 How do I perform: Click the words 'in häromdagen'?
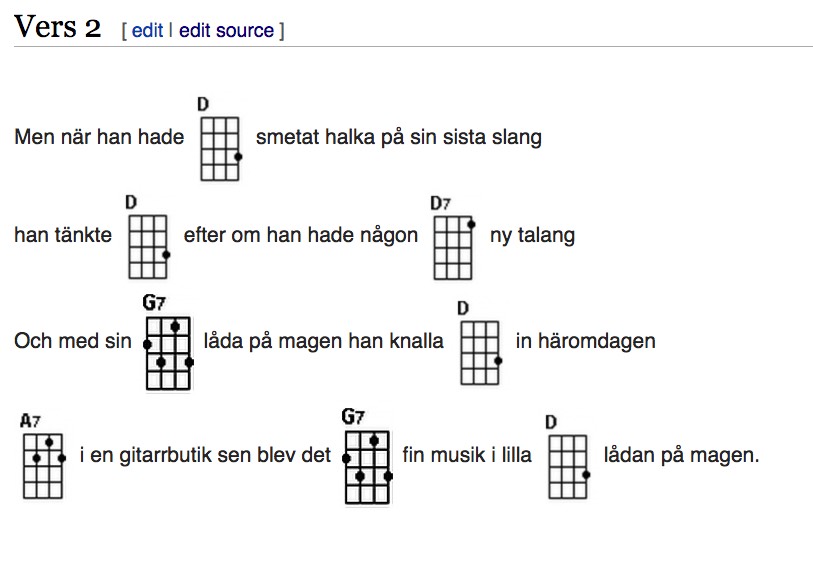tap(586, 341)
